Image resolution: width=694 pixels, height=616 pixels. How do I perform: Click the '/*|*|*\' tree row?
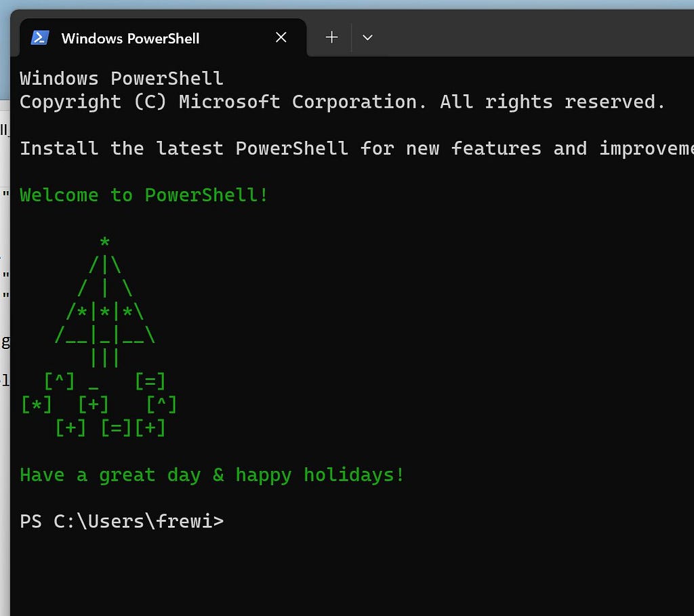tap(105, 312)
